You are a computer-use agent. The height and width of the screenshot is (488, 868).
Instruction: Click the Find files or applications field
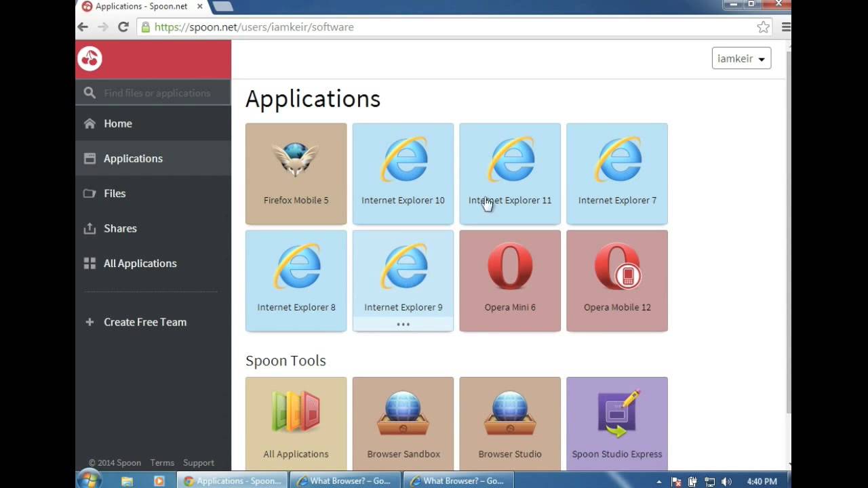[x=153, y=93]
